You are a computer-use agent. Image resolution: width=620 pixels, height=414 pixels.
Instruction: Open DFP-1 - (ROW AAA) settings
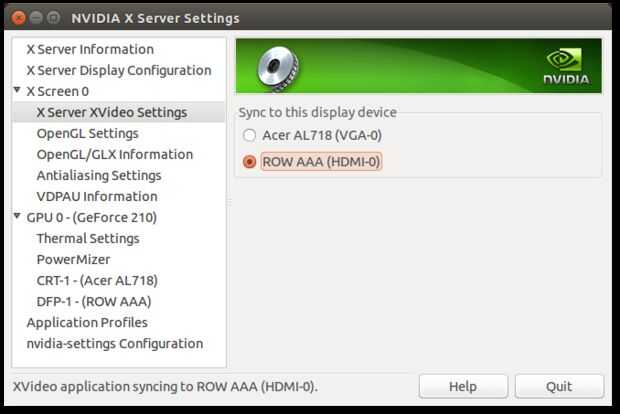[x=94, y=301]
